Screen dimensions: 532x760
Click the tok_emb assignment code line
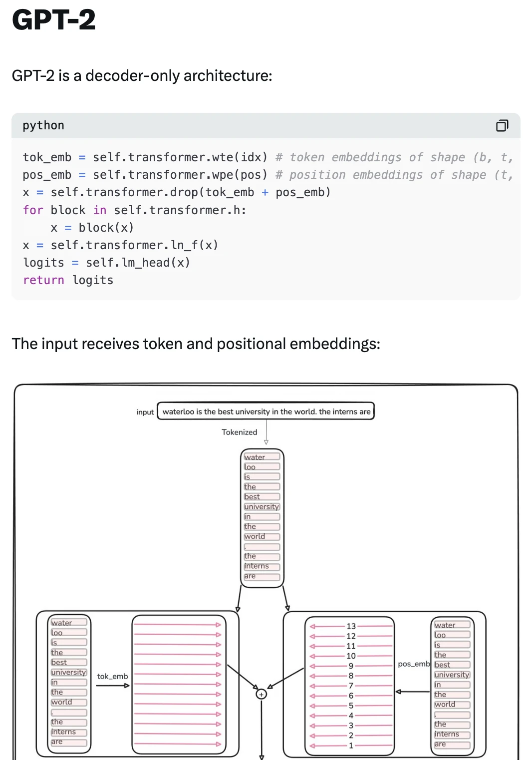tap(268, 157)
